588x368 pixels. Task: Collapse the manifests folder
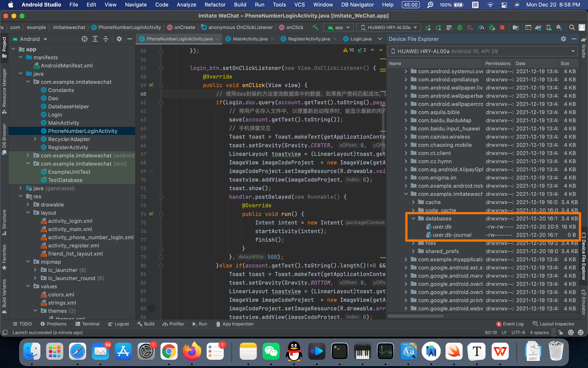21,57
